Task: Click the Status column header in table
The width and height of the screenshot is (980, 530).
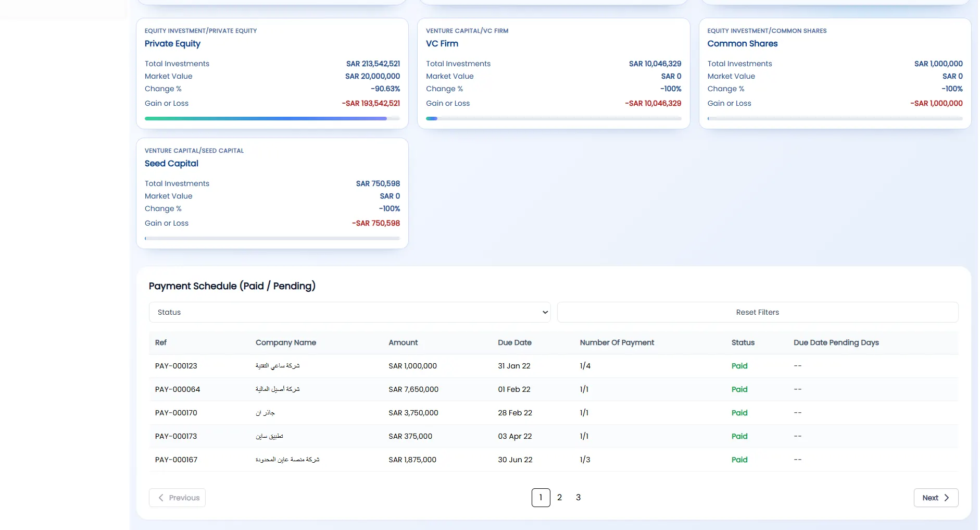Action: click(743, 342)
